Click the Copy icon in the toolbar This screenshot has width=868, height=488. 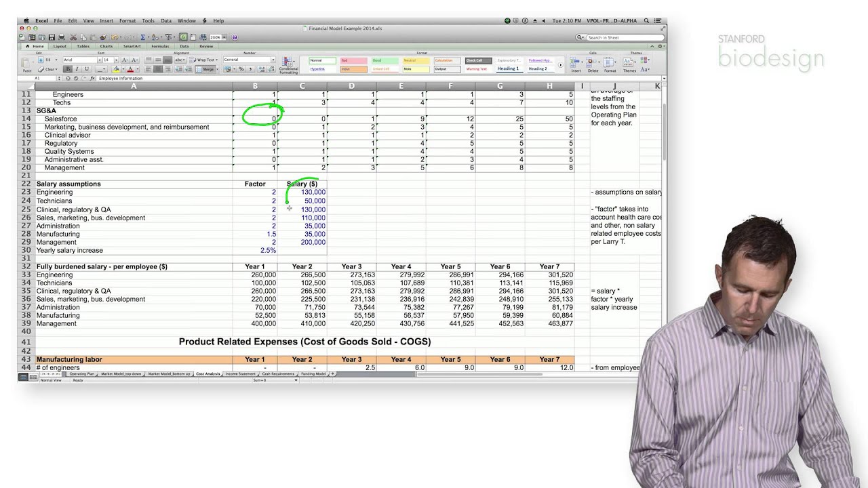[83, 37]
